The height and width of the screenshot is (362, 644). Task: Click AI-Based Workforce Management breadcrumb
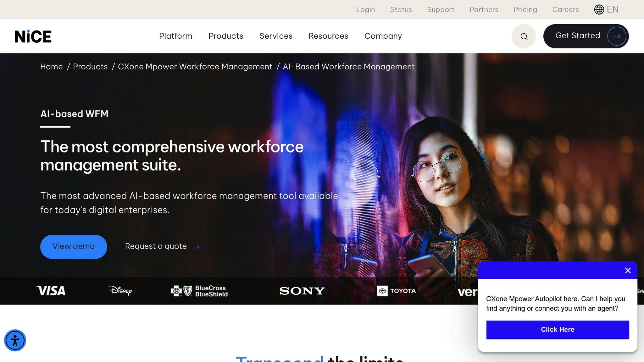tap(349, 67)
